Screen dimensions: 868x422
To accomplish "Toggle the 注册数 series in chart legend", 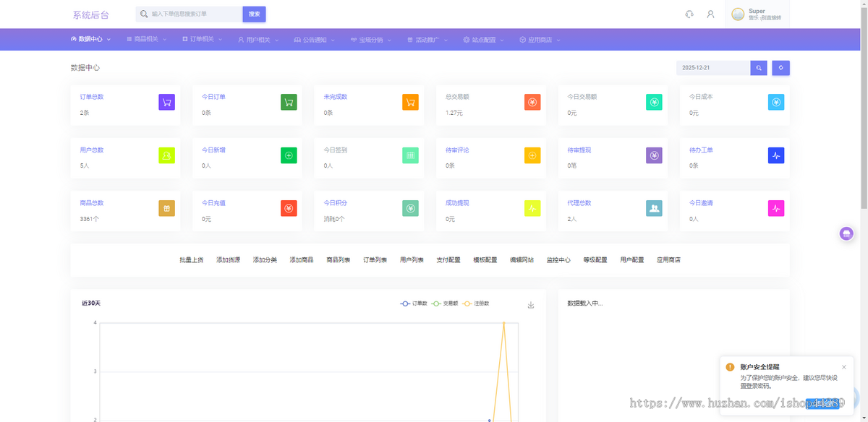I will click(x=476, y=303).
